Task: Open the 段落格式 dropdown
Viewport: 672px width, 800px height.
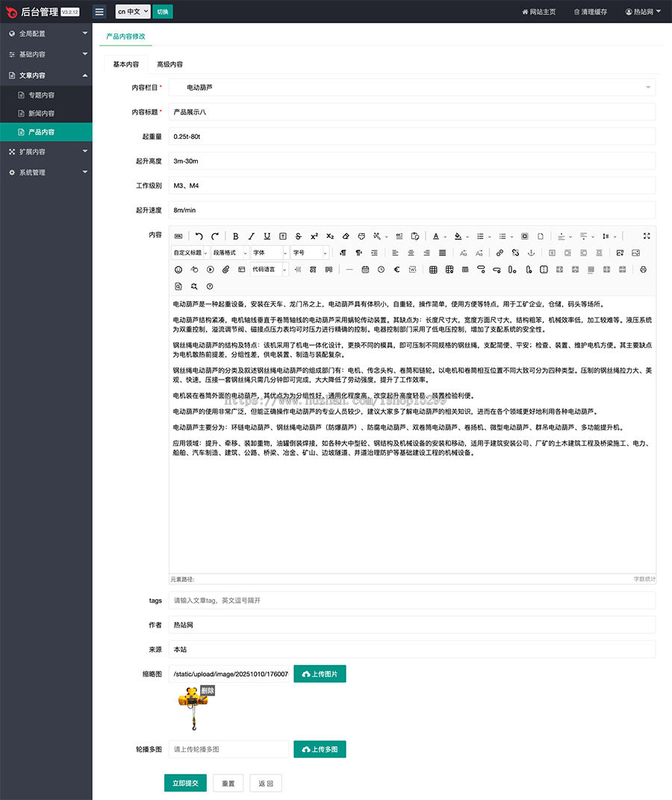Action: pos(230,252)
